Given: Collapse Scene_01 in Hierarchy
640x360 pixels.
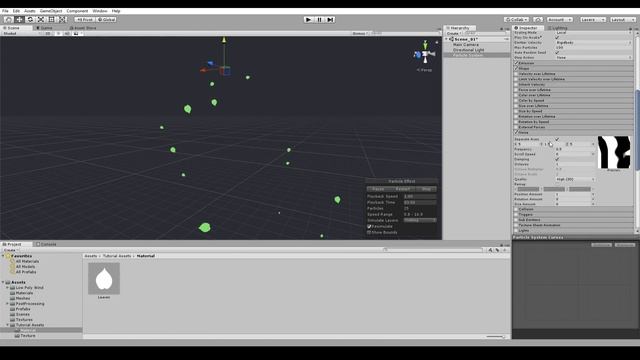Looking at the screenshot, I should pyautogui.click(x=447, y=39).
